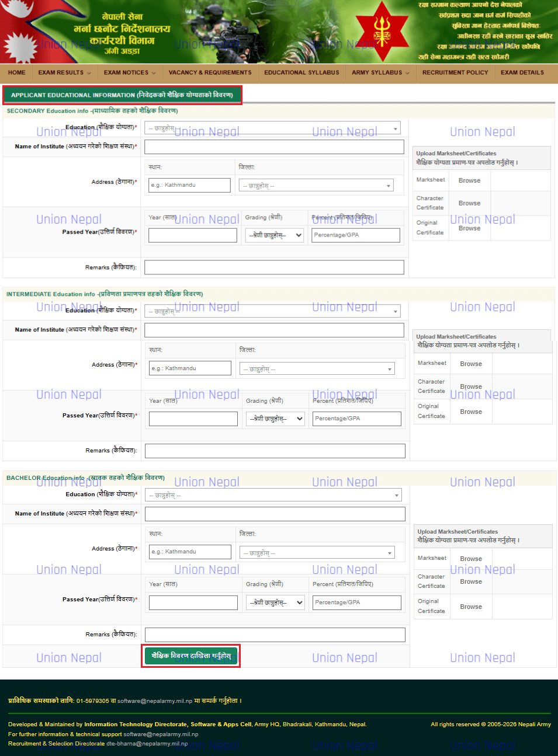The height and width of the screenshot is (756, 558).
Task: Click Bachelor Name of Institute field
Action: [x=275, y=514]
